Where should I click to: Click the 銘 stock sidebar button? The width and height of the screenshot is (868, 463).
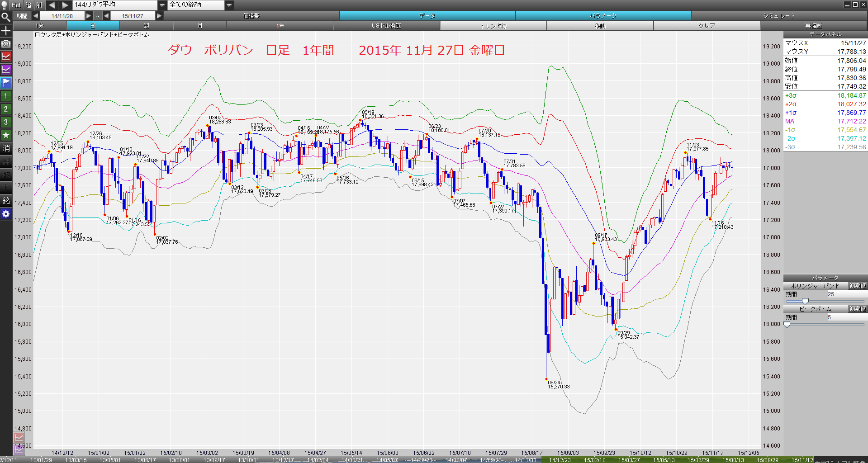[6, 201]
